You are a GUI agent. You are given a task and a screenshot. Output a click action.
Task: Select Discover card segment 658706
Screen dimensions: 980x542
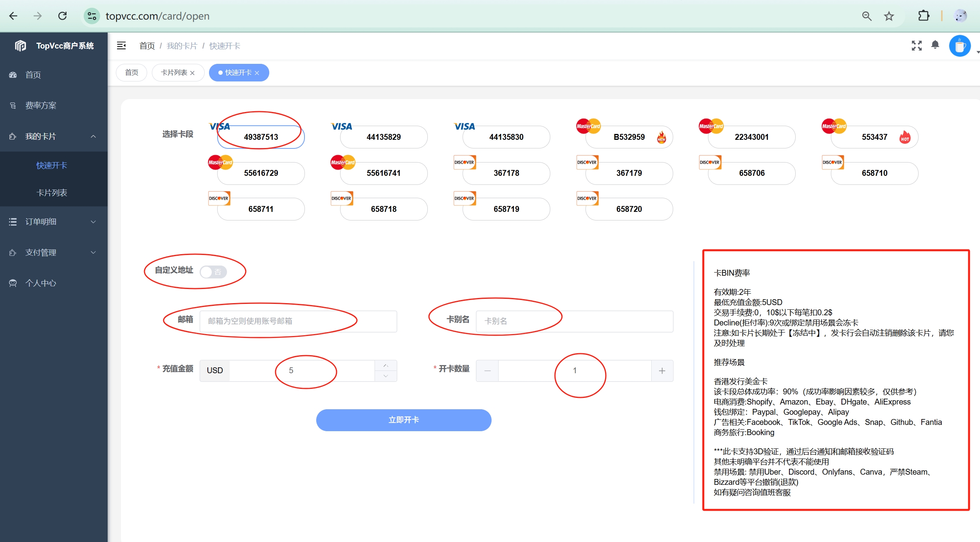751,173
